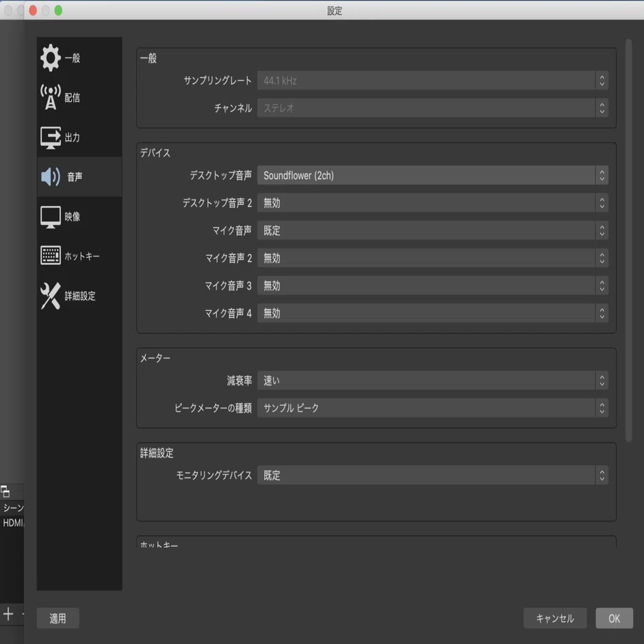This screenshot has width=644, height=644.
Task: Open the マイク音声 既定 dropdown
Action: click(433, 231)
